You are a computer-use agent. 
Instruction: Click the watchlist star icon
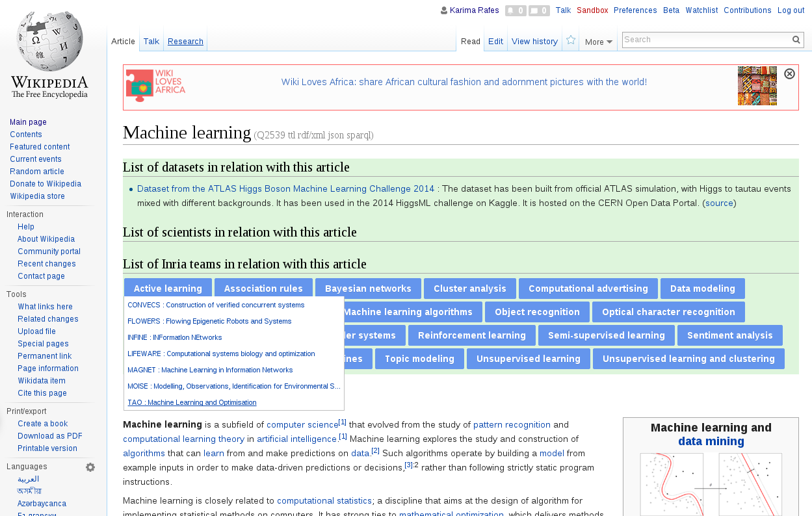pos(571,40)
